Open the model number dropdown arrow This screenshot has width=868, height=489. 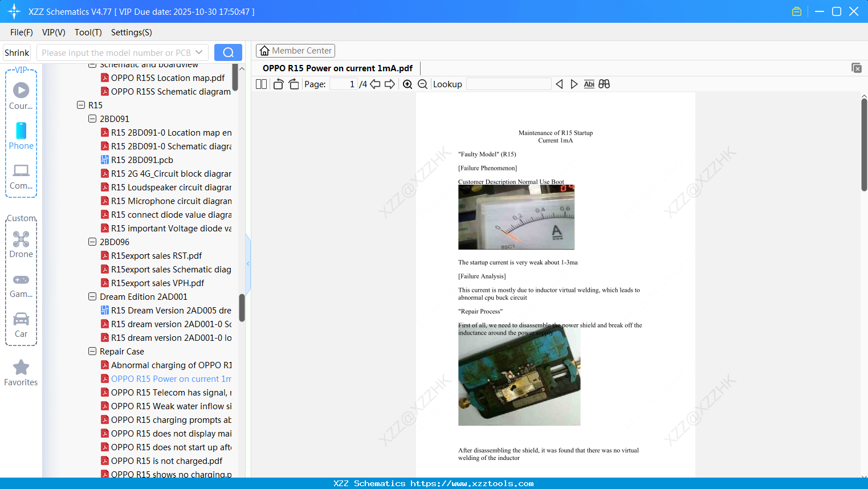coord(199,52)
